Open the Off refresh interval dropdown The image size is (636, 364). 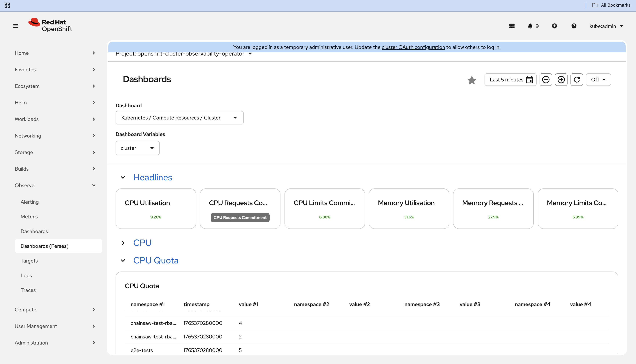pyautogui.click(x=598, y=80)
